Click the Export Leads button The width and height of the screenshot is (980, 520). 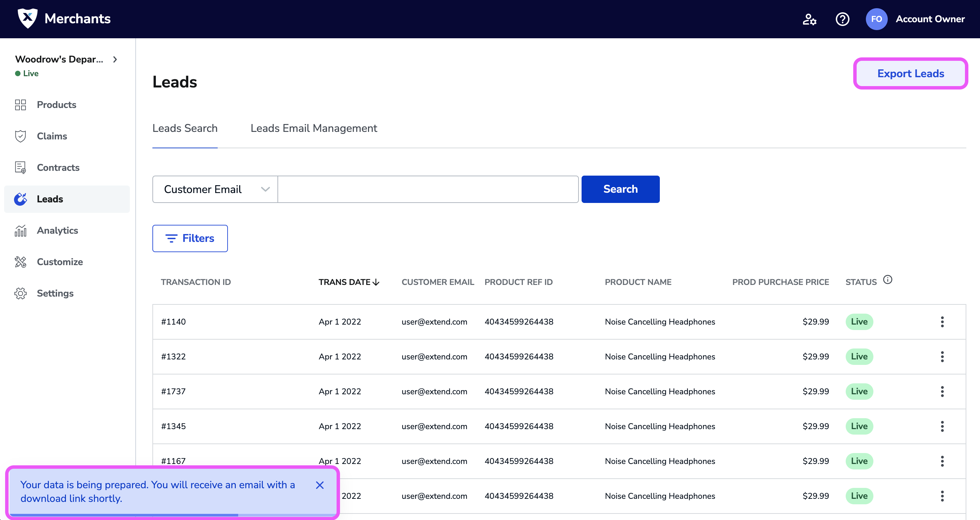(x=910, y=73)
